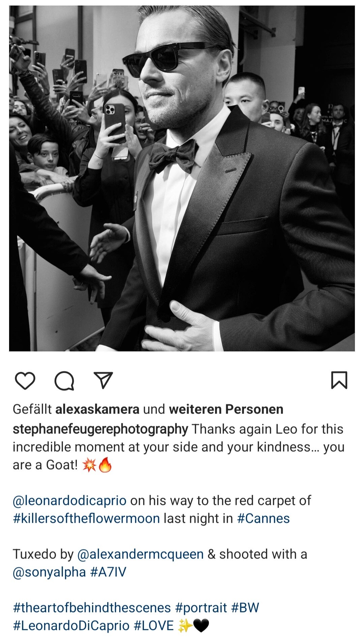The image size is (364, 638).
Task: Open #LeonardoDiCaprio hashtag
Action: pos(71,626)
